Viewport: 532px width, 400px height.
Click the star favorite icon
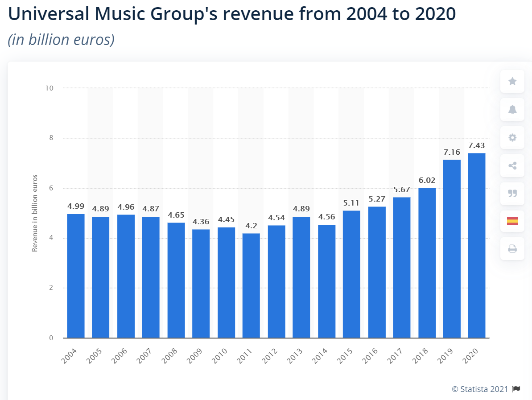click(512, 81)
